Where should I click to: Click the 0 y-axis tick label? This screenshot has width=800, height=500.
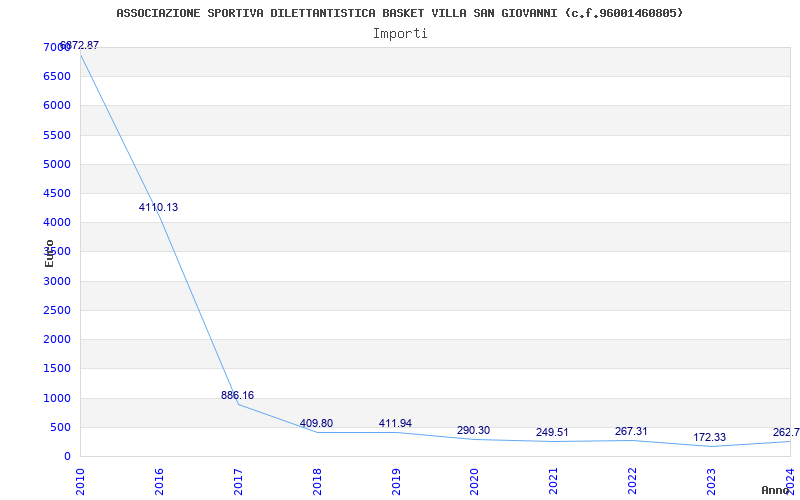[67, 456]
